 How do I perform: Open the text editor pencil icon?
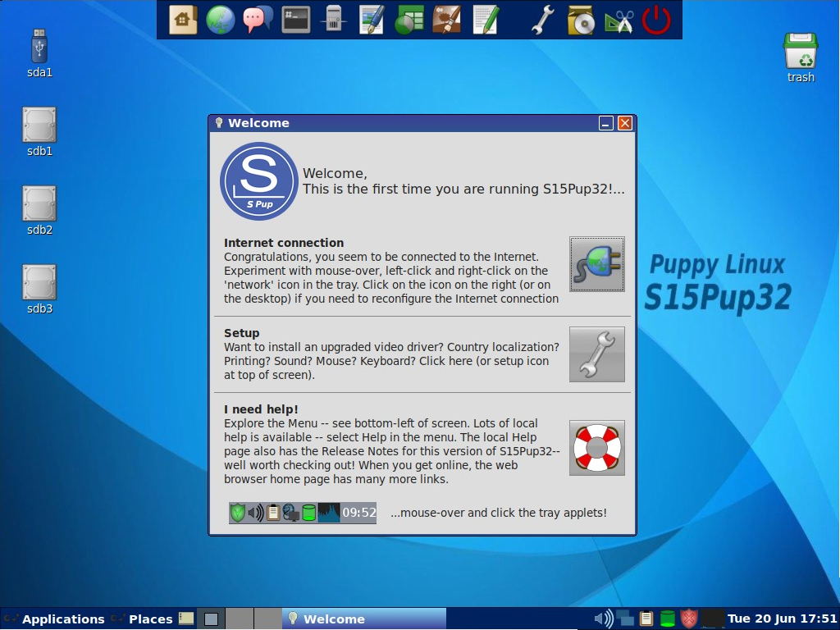point(486,20)
